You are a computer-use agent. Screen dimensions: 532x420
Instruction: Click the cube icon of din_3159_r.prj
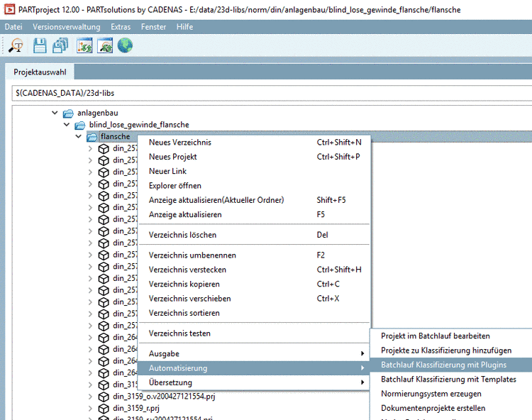[x=104, y=409]
